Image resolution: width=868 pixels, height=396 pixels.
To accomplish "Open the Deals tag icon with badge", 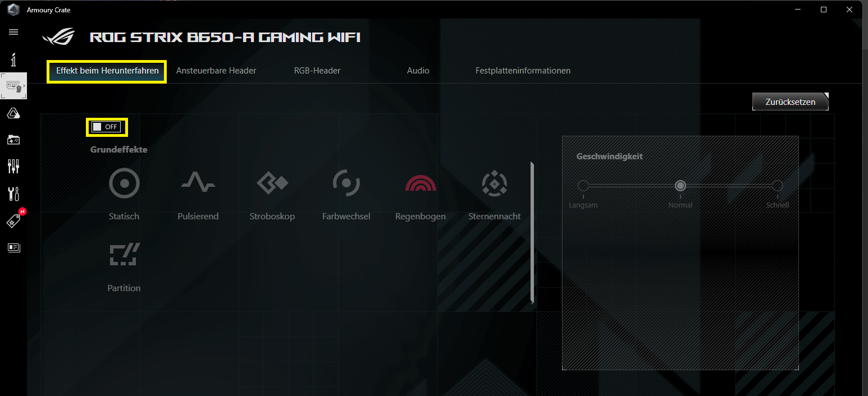I will [15, 219].
